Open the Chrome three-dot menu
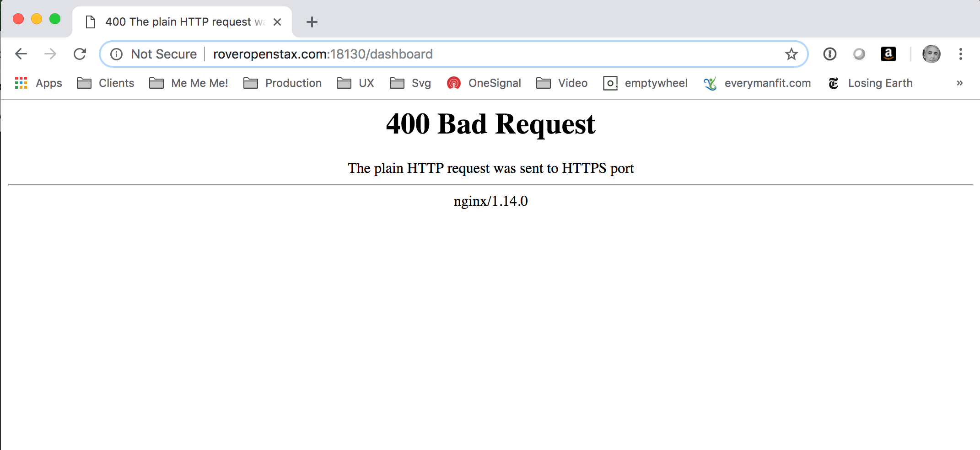 point(960,54)
